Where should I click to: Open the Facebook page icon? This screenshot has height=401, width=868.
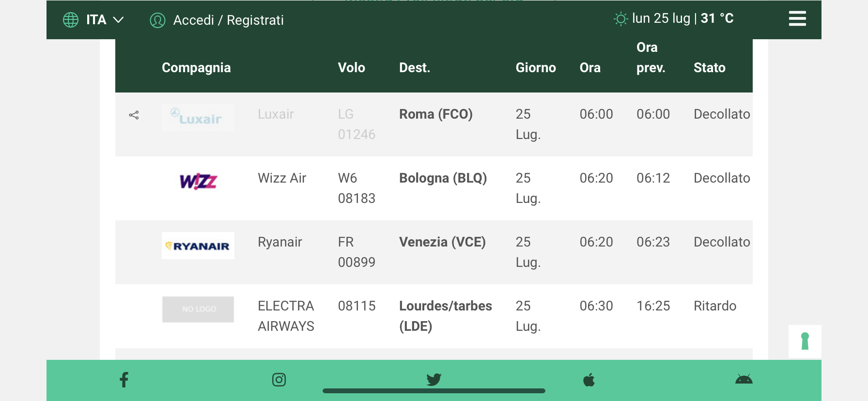[x=124, y=379]
